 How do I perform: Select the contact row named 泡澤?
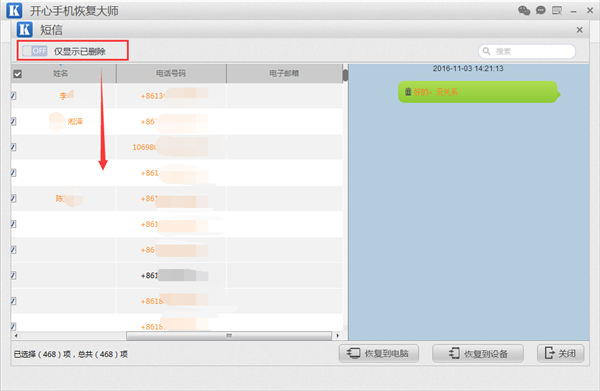tap(177, 121)
